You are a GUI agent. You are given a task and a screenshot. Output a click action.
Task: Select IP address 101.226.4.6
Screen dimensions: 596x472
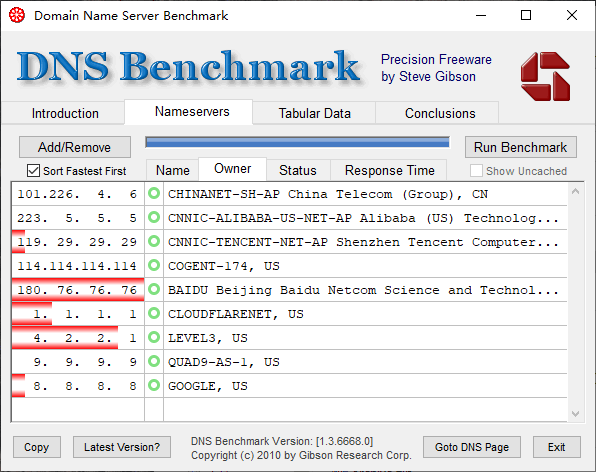77,194
